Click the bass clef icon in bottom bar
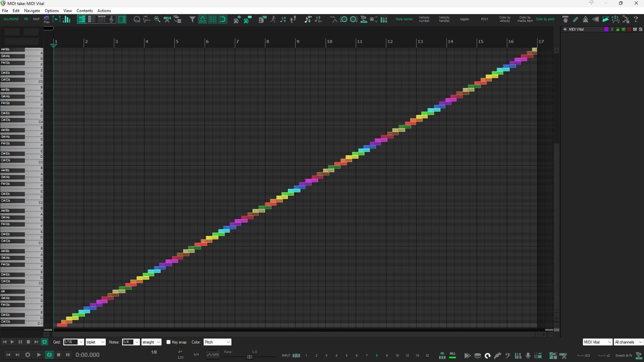Viewport: 644px width, 362px height. click(507, 356)
